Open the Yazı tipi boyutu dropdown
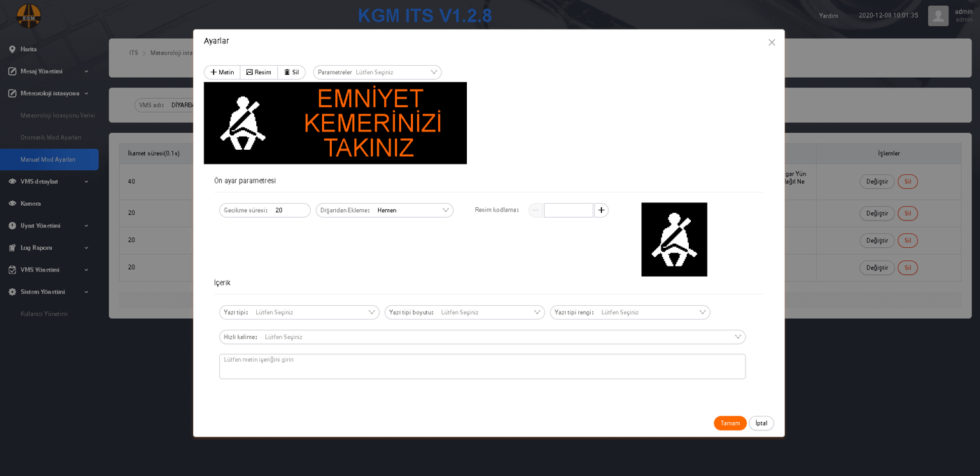The width and height of the screenshot is (980, 476). tap(465, 312)
